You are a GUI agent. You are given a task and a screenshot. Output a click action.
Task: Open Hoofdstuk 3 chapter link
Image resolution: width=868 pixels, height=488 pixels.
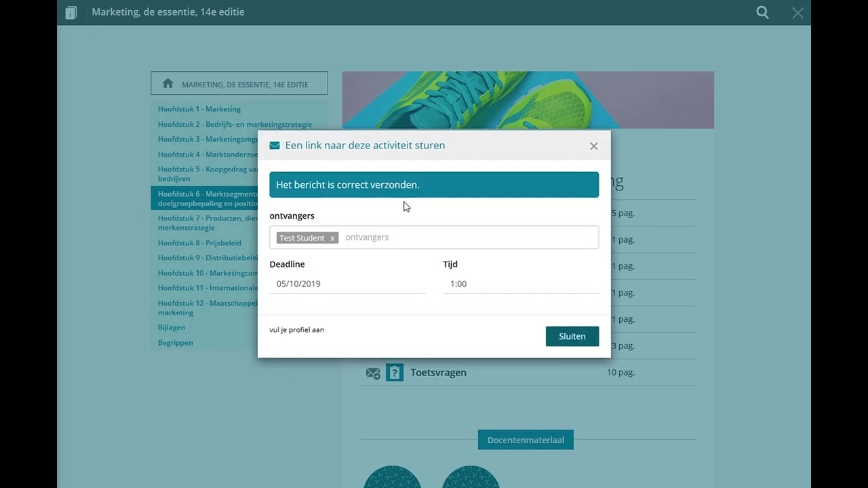coord(208,139)
